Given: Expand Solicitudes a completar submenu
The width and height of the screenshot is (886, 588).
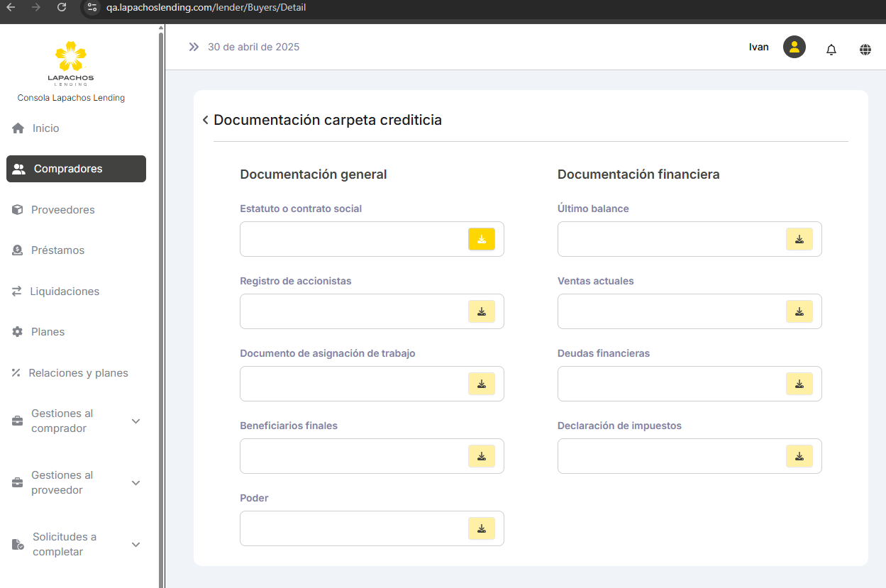Looking at the screenshot, I should point(136,545).
